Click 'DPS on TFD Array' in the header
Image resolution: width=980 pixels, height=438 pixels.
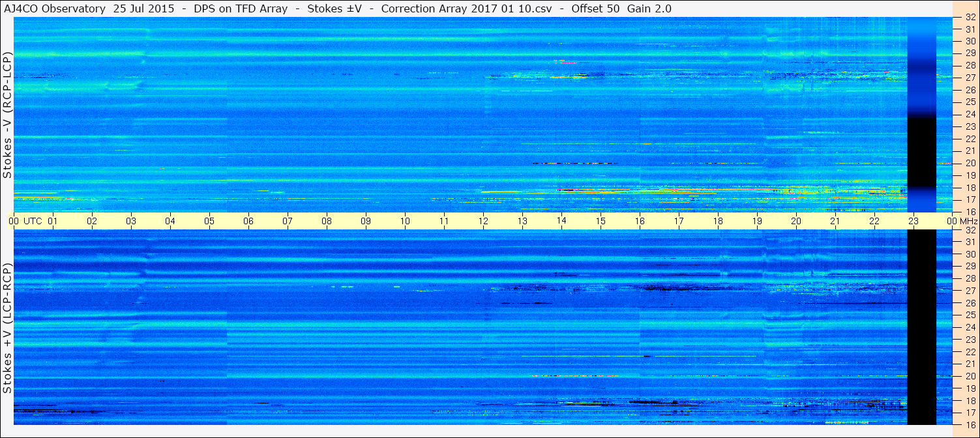tap(241, 8)
